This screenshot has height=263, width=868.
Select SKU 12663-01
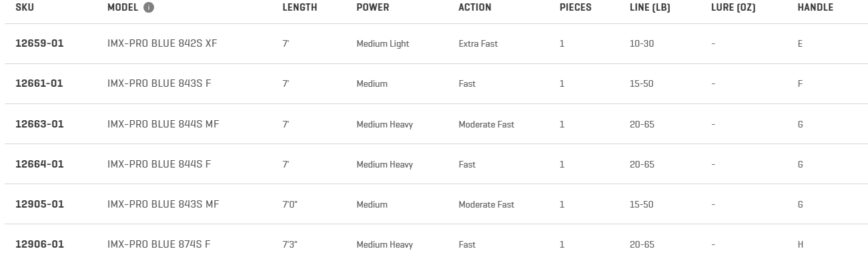pyautogui.click(x=39, y=124)
